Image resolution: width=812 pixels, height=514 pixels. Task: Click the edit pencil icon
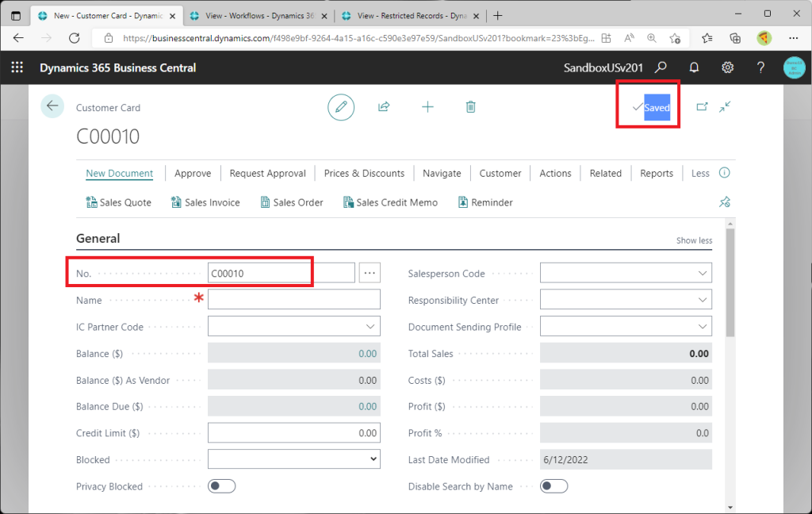(341, 107)
